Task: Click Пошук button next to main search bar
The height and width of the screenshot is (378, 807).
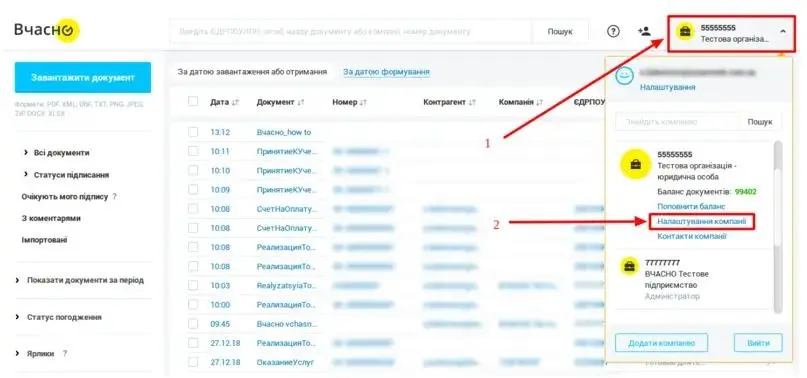Action: pos(560,31)
